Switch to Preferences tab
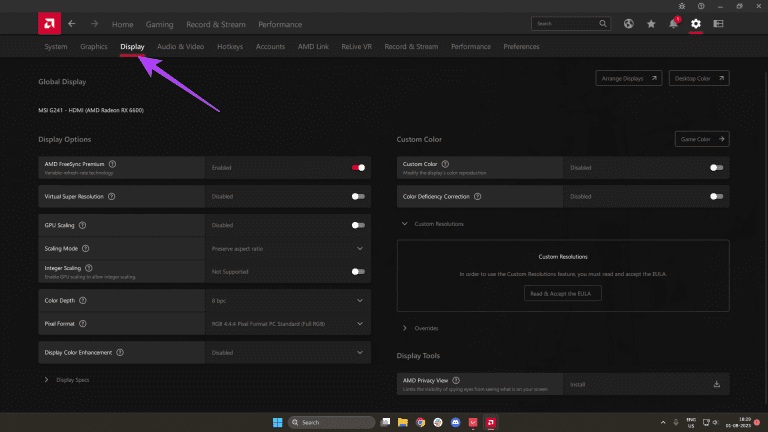Viewport: 768px width, 432px height. click(x=521, y=47)
